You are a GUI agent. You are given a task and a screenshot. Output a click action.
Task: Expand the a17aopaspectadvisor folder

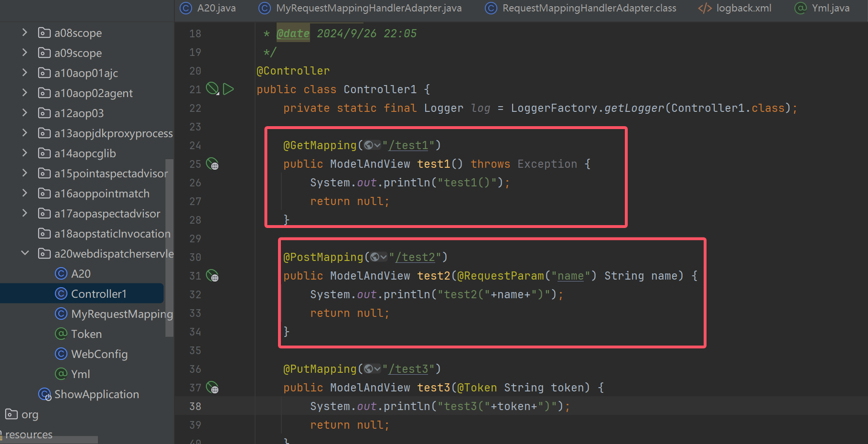tap(25, 213)
